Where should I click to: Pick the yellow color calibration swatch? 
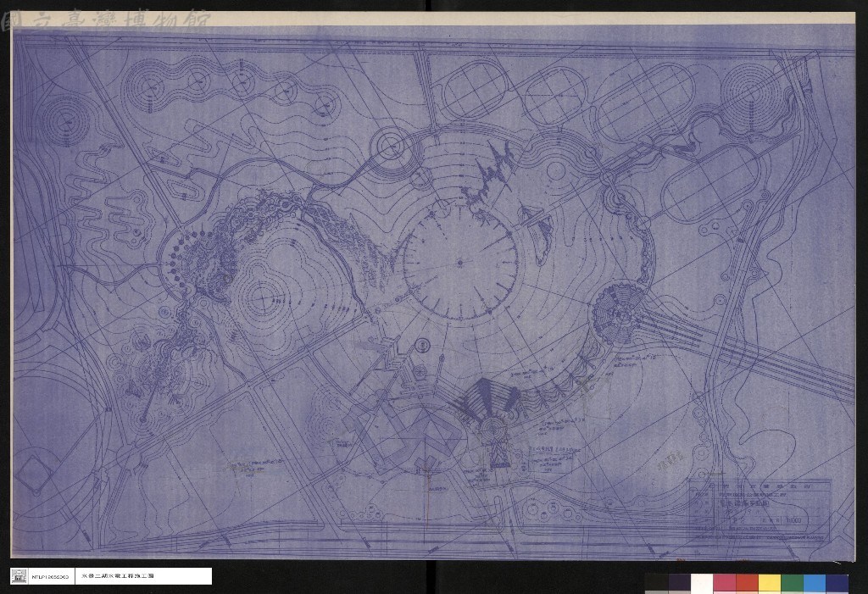[x=770, y=584]
